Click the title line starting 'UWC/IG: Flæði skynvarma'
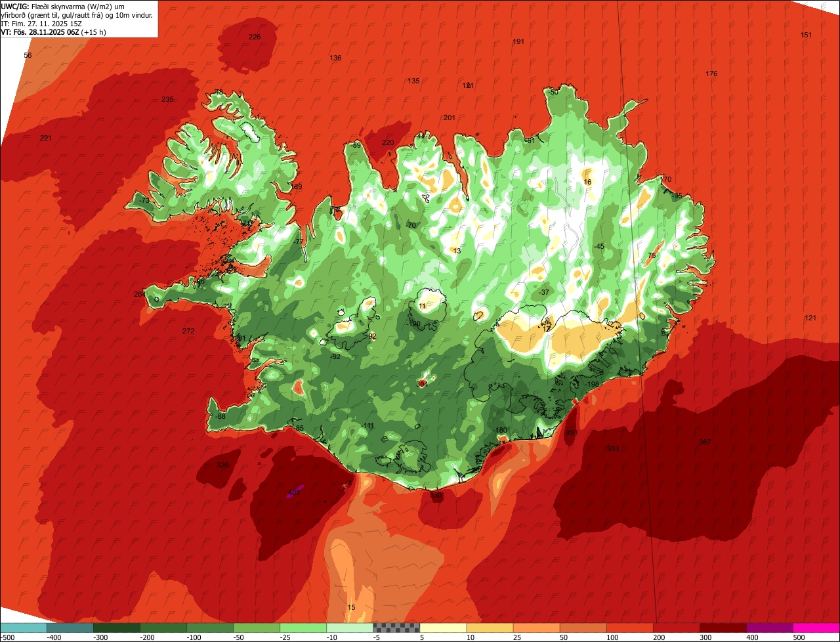Viewport: 840px width, 642px height. [63, 6]
